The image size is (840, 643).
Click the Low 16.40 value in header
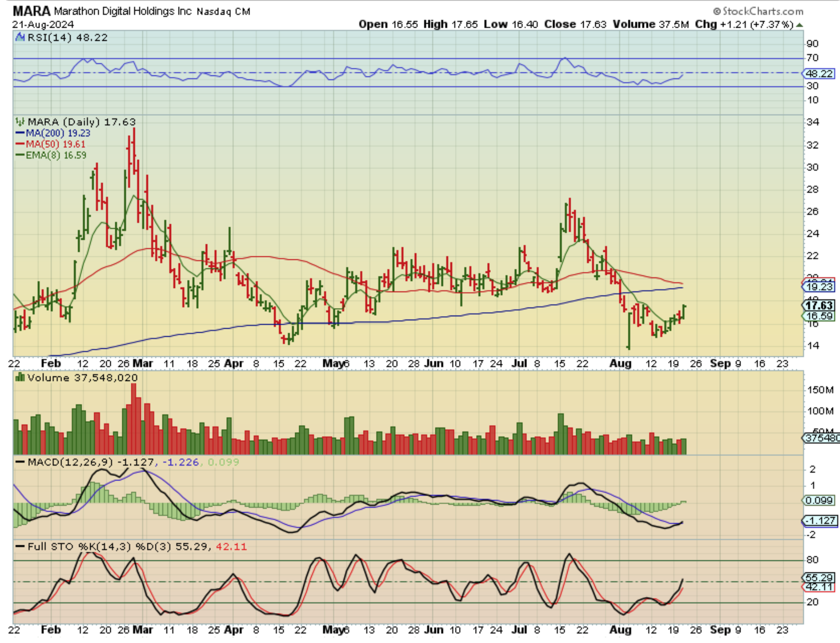tap(511, 25)
